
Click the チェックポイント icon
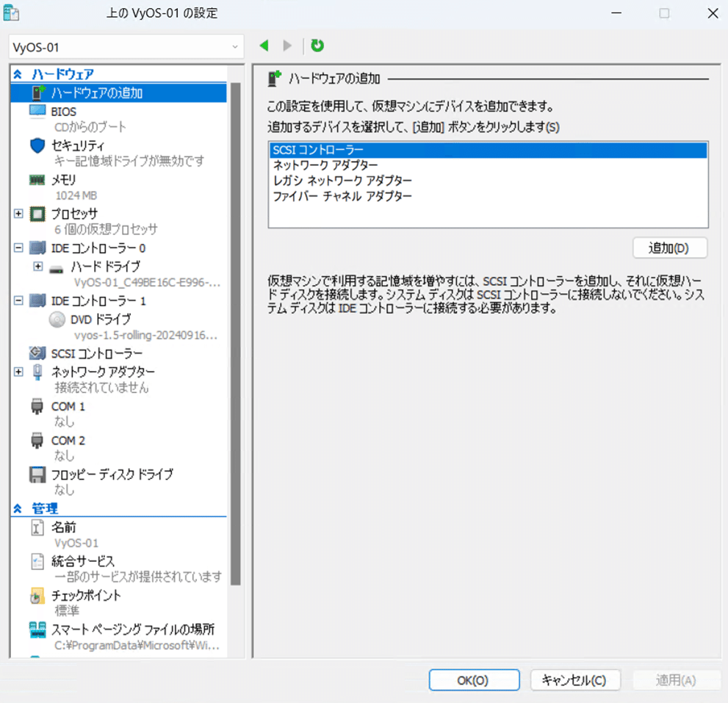37,596
